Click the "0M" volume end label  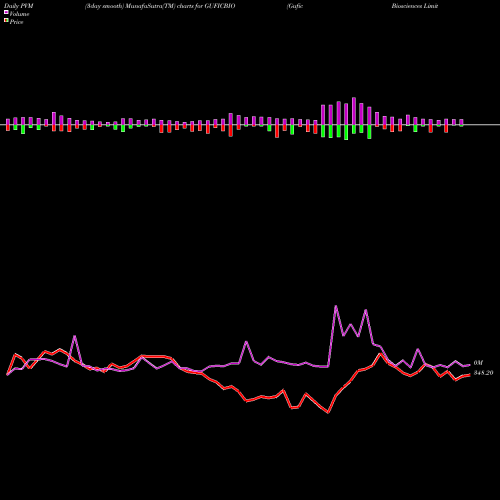pos(478,363)
